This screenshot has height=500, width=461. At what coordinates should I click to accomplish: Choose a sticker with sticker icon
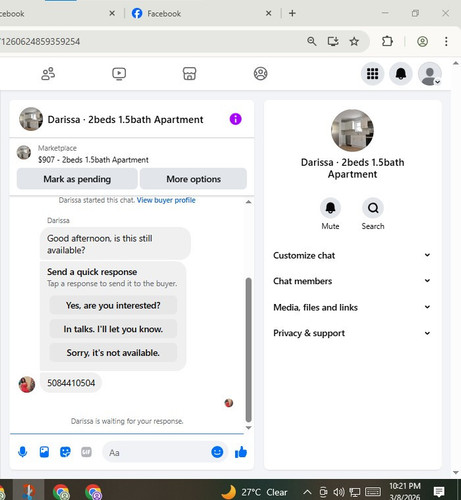click(x=65, y=452)
